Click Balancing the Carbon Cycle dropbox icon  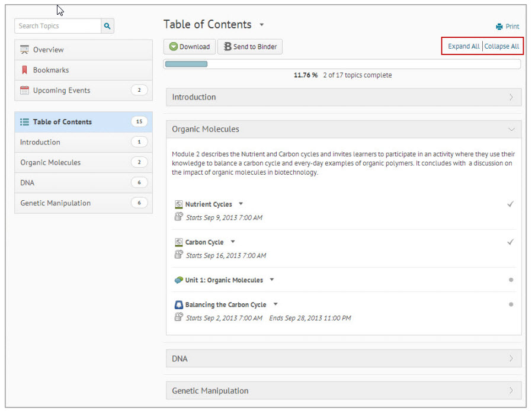pyautogui.click(x=179, y=305)
